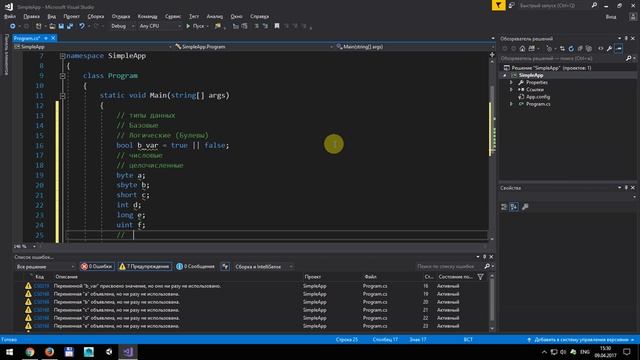Open the File menu
This screenshot has height=360, width=640.
click(x=10, y=16)
